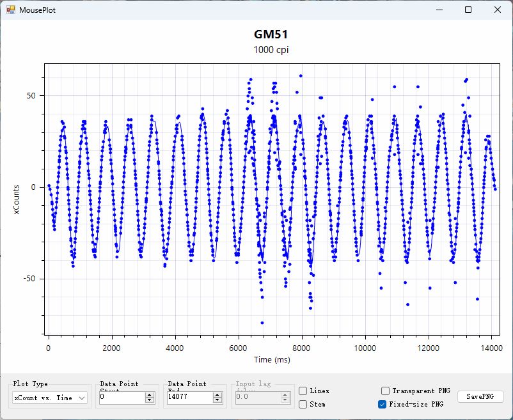This screenshot has width=513, height=420.
Task: Click the "4000" time axis tick label
Action: tap(175, 348)
